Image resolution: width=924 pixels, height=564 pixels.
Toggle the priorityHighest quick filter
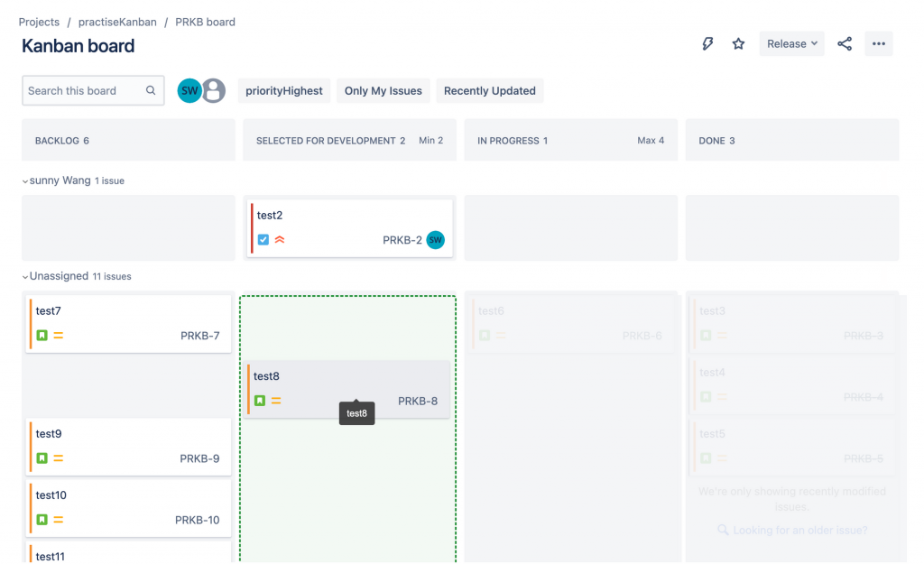pos(284,91)
